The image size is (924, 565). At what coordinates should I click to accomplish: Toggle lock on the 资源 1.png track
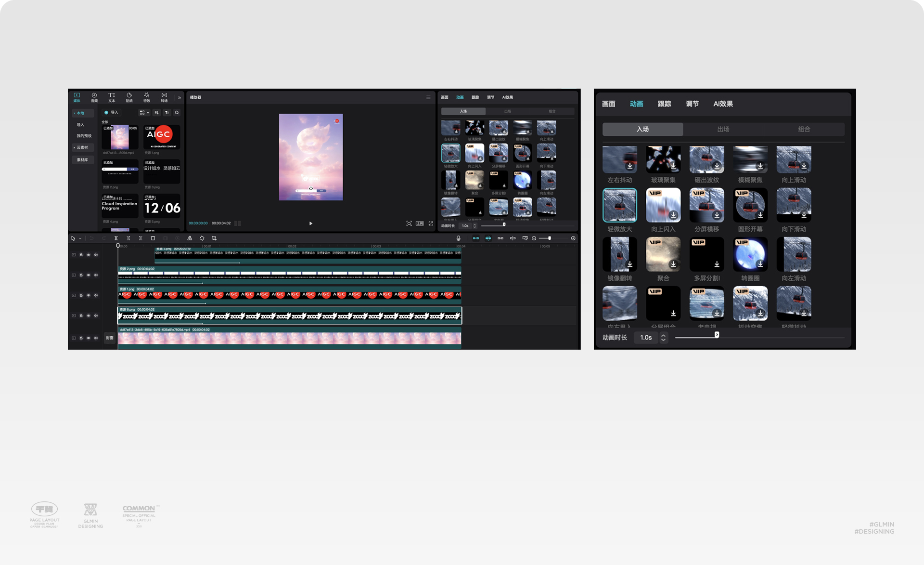click(x=81, y=295)
